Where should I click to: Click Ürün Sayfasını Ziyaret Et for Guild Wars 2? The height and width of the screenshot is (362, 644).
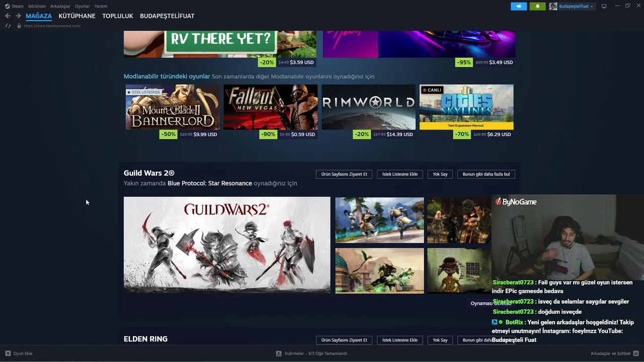tap(344, 174)
